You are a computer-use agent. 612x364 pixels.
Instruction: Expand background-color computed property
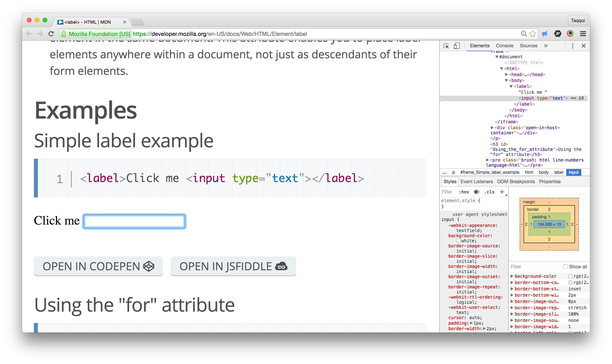point(512,276)
